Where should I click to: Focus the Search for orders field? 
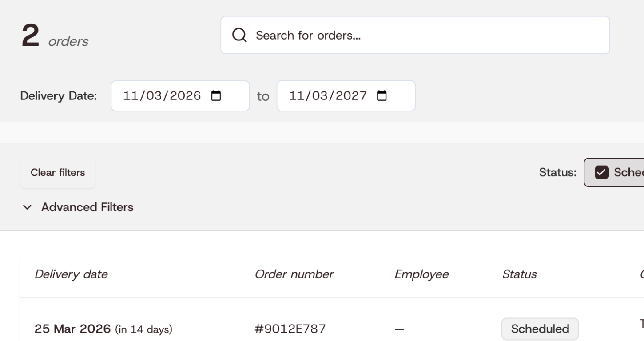415,35
